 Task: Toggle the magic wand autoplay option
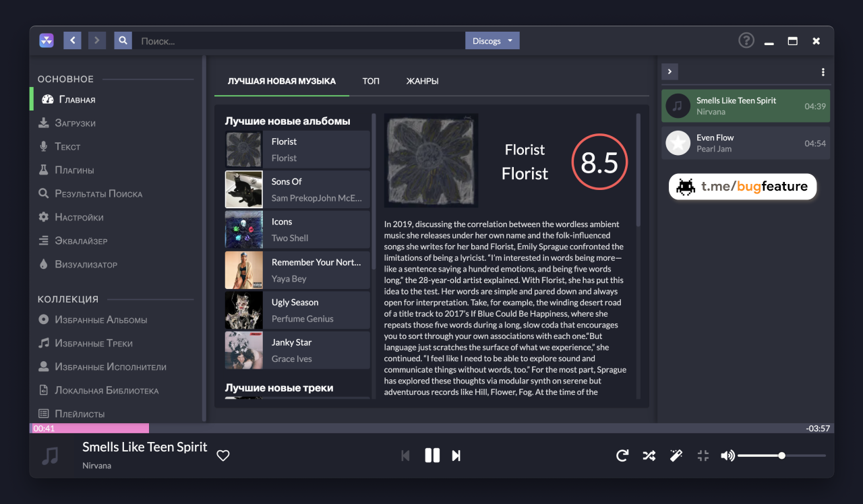[676, 455]
